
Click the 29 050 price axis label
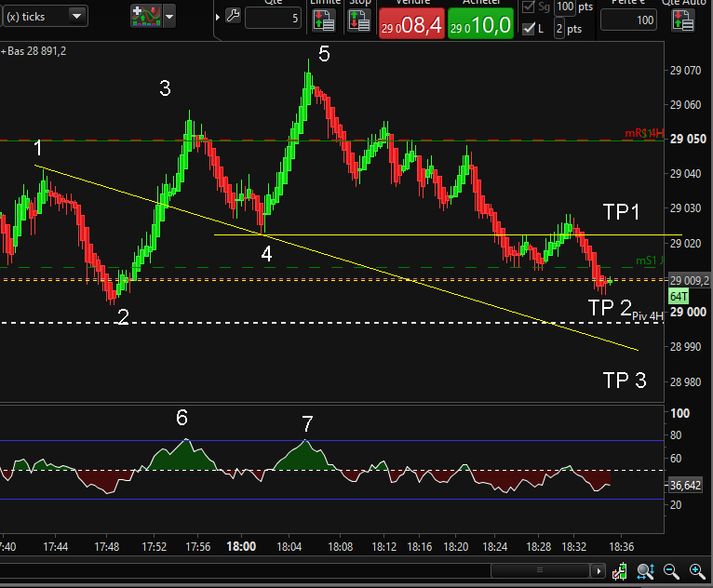pos(688,139)
